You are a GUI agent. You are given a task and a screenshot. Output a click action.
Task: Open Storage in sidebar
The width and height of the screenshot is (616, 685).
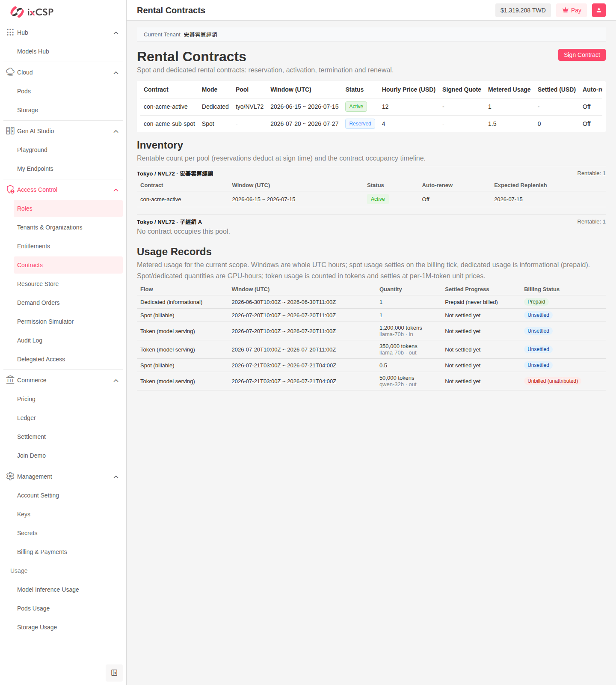(68, 110)
